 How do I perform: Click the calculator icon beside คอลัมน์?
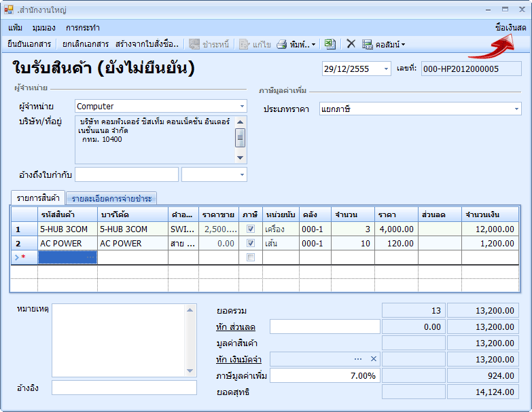[x=367, y=44]
